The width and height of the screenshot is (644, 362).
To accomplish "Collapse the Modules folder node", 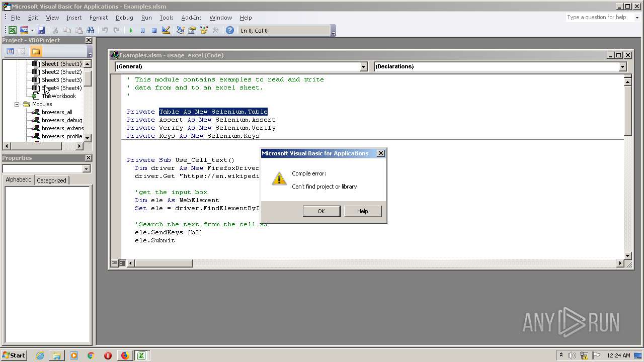I will tap(17, 104).
